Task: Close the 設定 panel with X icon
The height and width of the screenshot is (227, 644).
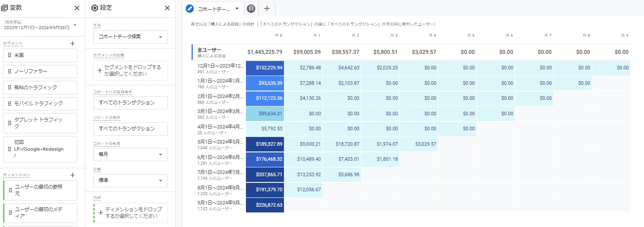Action: (167, 8)
